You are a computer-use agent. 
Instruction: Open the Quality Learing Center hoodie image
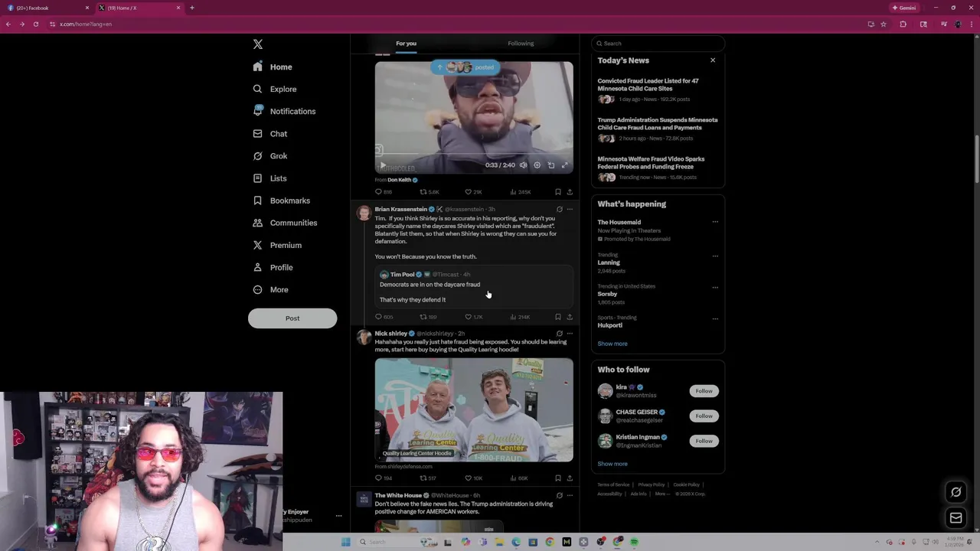click(474, 410)
